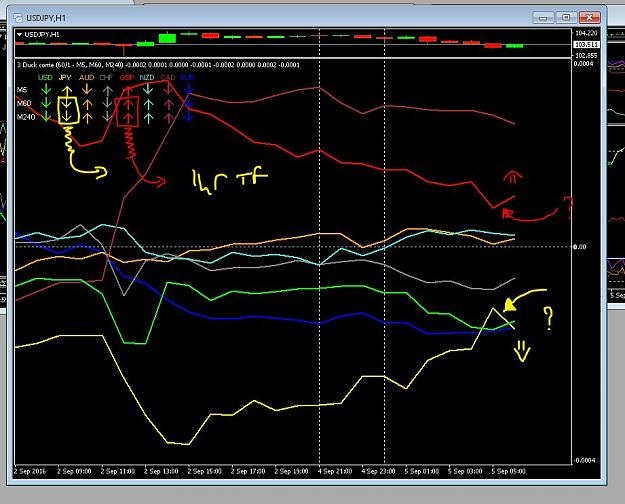Click the 2 Sep 09:00 time axis label
Image resolution: width=625 pixels, height=504 pixels.
tap(74, 471)
